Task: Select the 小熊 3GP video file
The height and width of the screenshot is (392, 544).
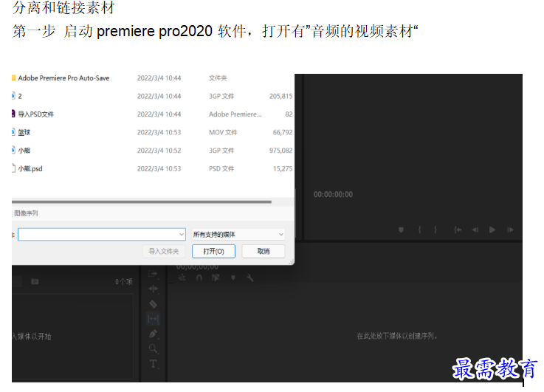Action: pyautogui.click(x=24, y=150)
